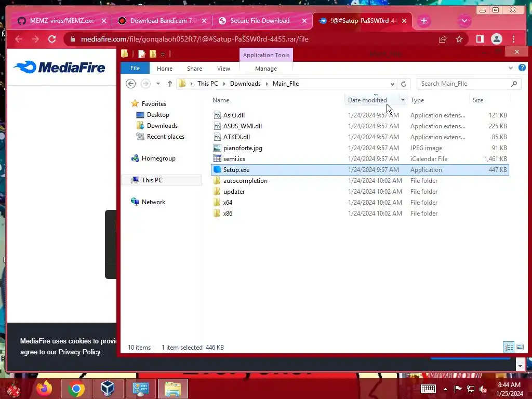Select the updater folder icon
The image size is (532, 399).
pyautogui.click(x=217, y=191)
